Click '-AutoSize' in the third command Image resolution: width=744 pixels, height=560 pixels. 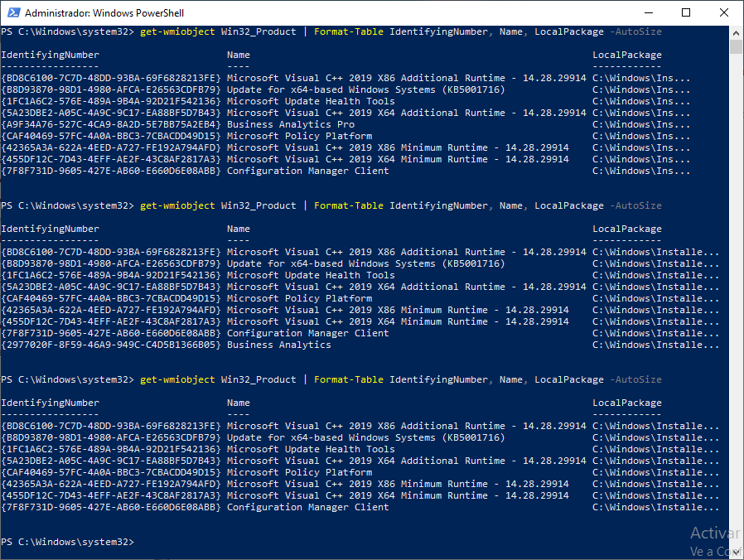pyautogui.click(x=635, y=379)
